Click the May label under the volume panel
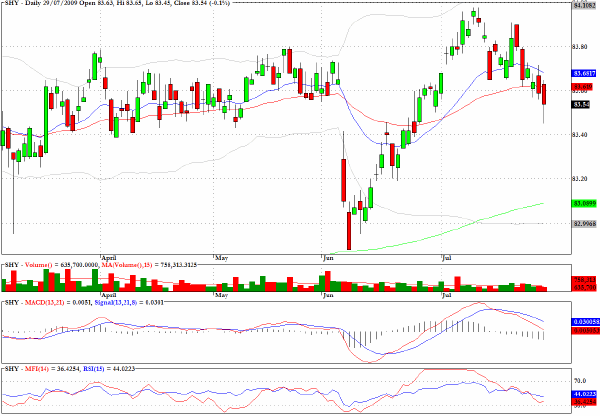This screenshot has height=416, width=600. pyautogui.click(x=222, y=295)
